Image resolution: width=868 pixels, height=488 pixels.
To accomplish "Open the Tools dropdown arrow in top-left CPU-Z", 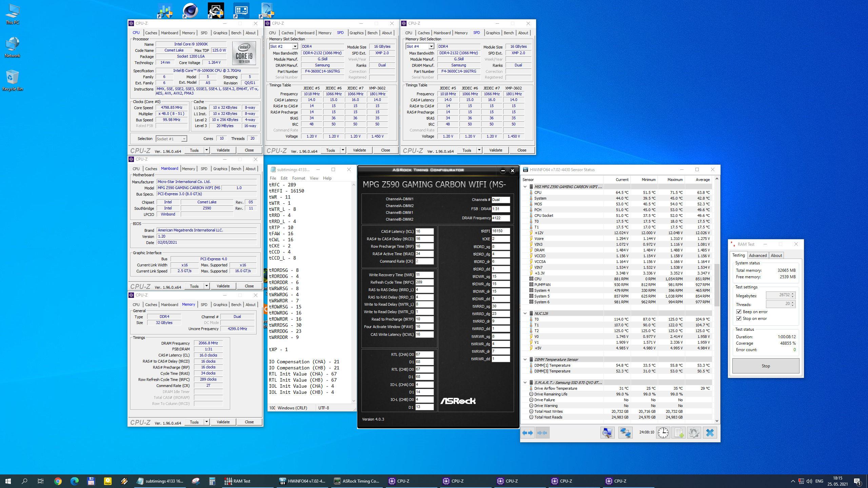I will coord(206,150).
